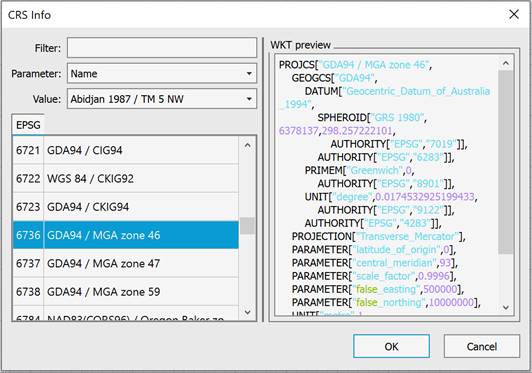
Task: Click EPSG code 6736 cell
Action: click(x=28, y=235)
